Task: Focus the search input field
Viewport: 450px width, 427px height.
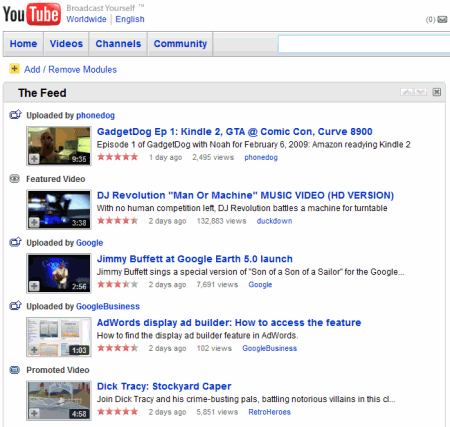Action: click(x=364, y=44)
